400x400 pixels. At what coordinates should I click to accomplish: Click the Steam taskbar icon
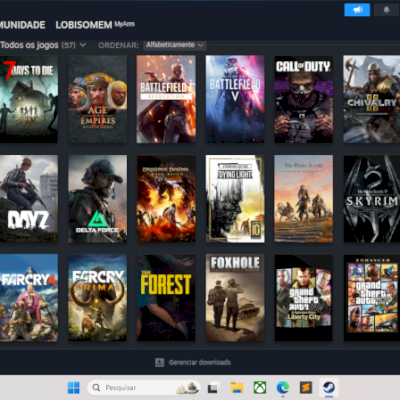click(x=329, y=388)
